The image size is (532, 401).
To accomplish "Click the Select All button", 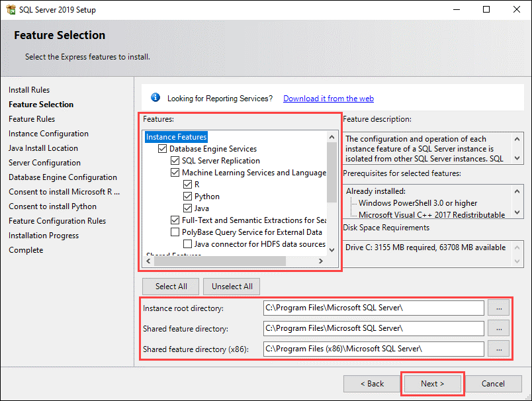I will (x=170, y=287).
